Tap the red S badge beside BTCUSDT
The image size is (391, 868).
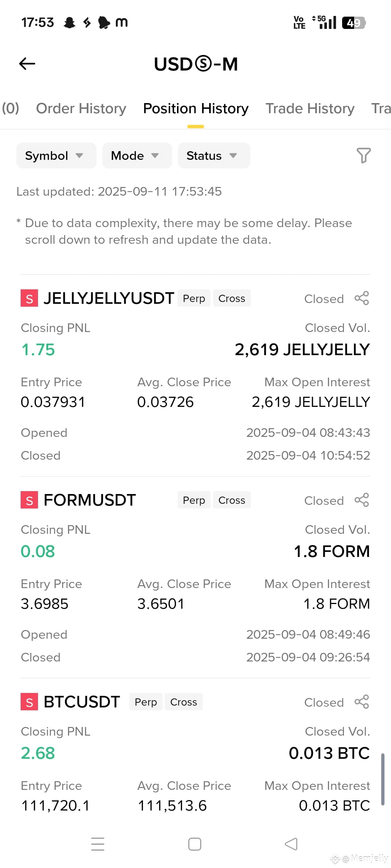point(29,702)
